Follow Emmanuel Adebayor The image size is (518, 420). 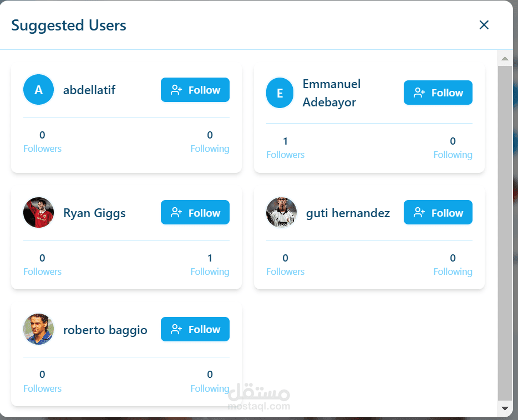[x=438, y=93]
